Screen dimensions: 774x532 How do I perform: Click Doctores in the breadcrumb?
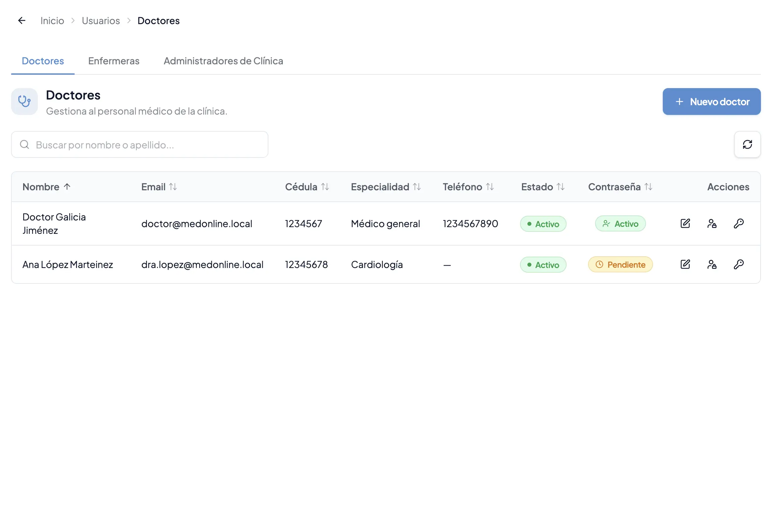pyautogui.click(x=158, y=21)
